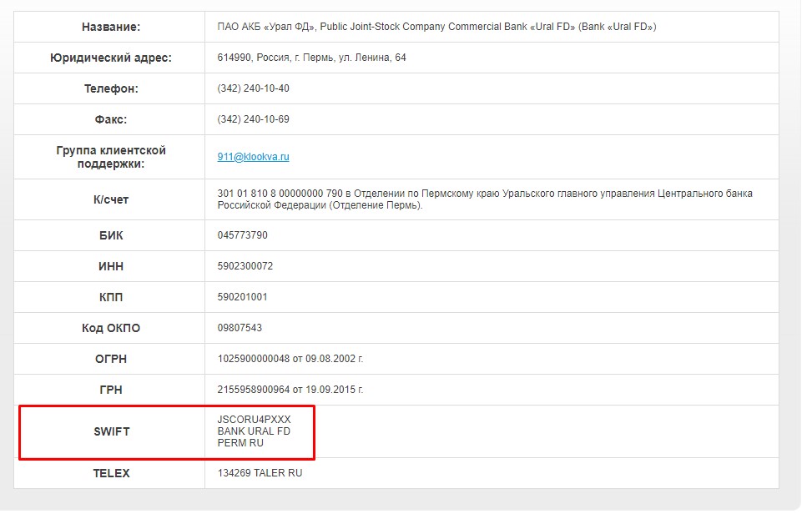Viewport: 812px width, 519px height.
Task: Click the TELEX value 134269 TALER RU
Action: [260, 473]
